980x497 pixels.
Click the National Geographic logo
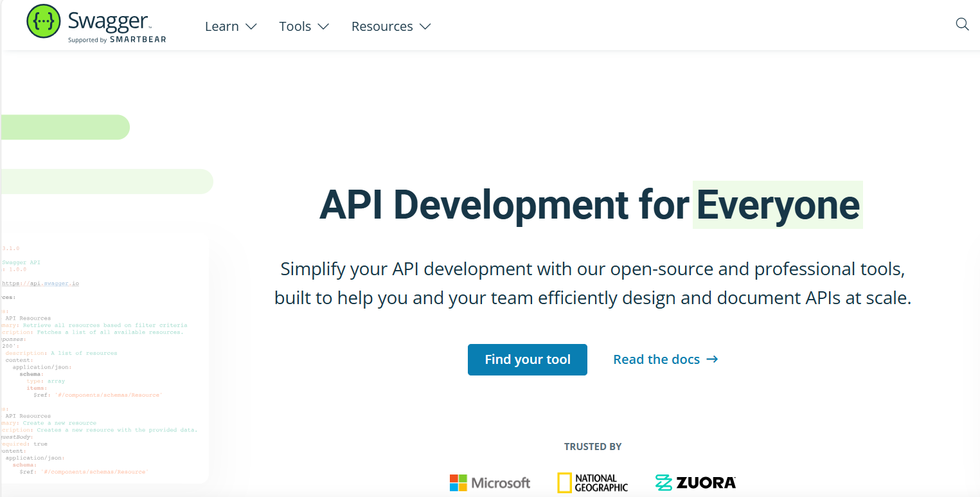point(592,483)
